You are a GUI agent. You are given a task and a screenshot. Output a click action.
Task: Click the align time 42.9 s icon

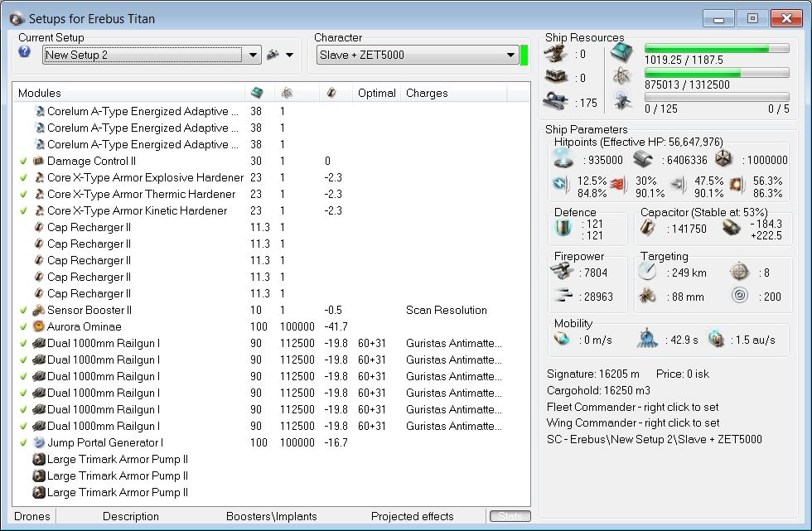[x=647, y=339]
